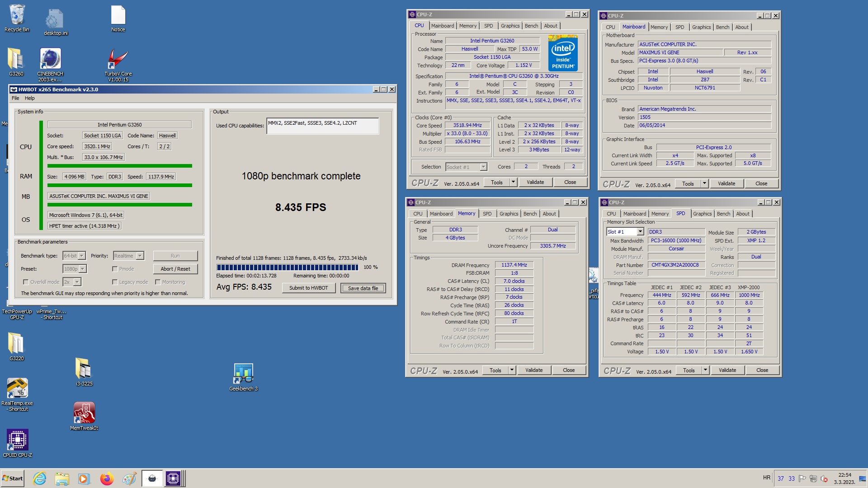
Task: Switch to Graphics tab in Memory CPU-Z window
Action: pyautogui.click(x=509, y=214)
